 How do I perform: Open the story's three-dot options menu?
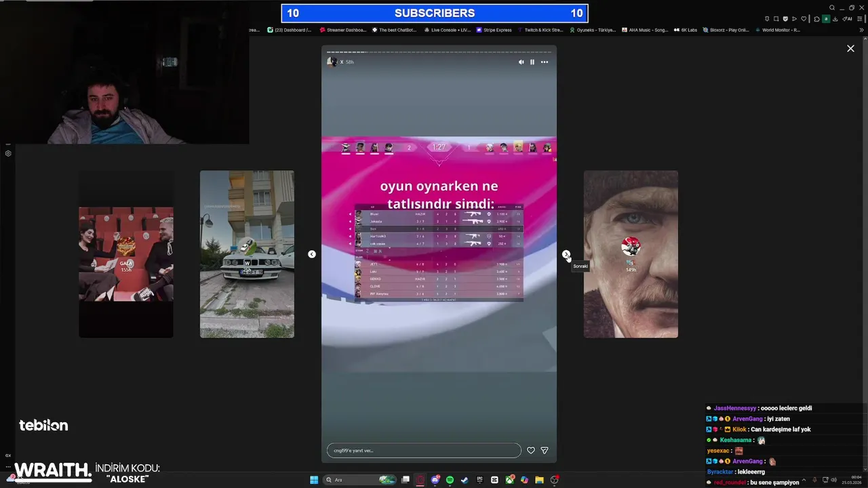pos(544,62)
